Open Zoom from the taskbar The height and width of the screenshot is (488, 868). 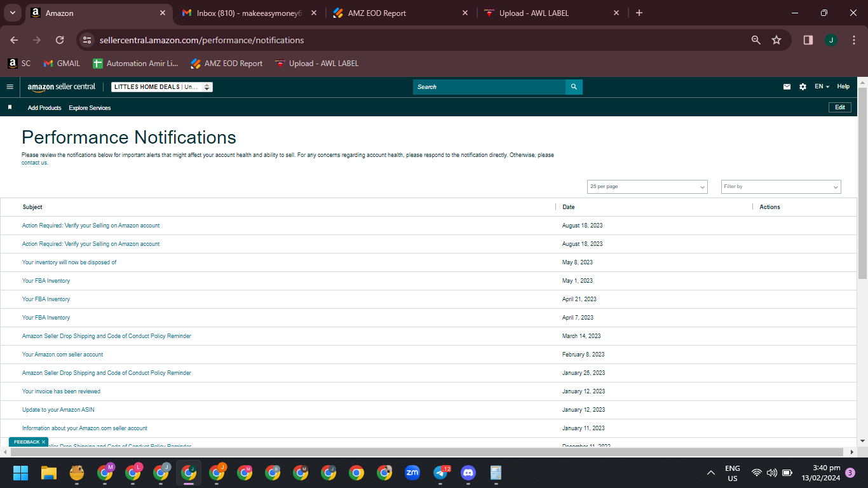click(412, 473)
